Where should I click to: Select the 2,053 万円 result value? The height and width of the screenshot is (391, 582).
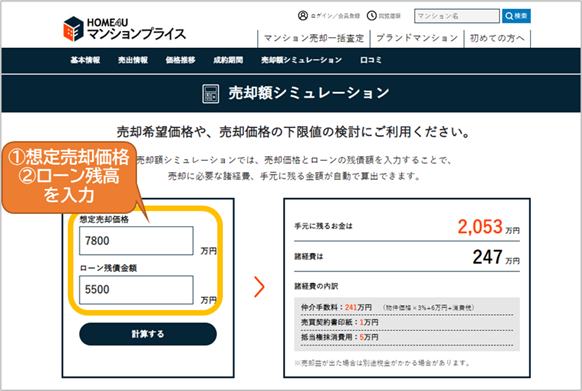pos(488,227)
